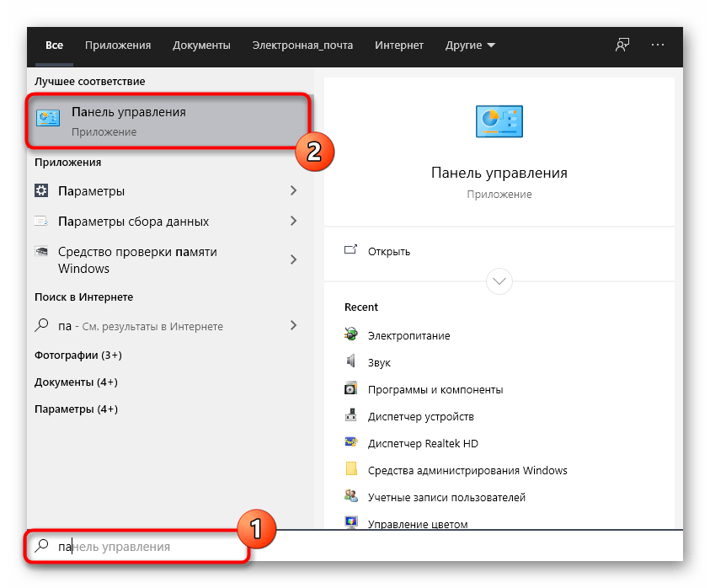Click the Диспетчер Realtek HD icon
Screen dimensions: 710x588
351,443
